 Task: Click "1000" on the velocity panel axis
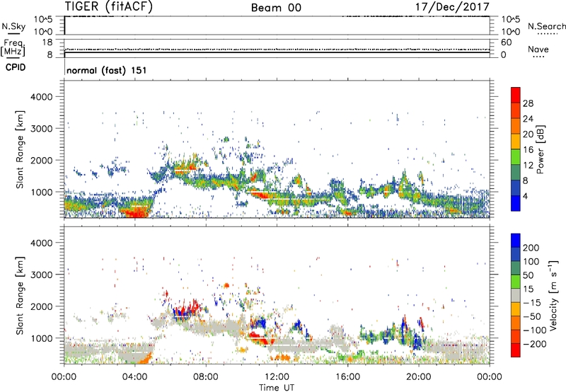click(42, 338)
